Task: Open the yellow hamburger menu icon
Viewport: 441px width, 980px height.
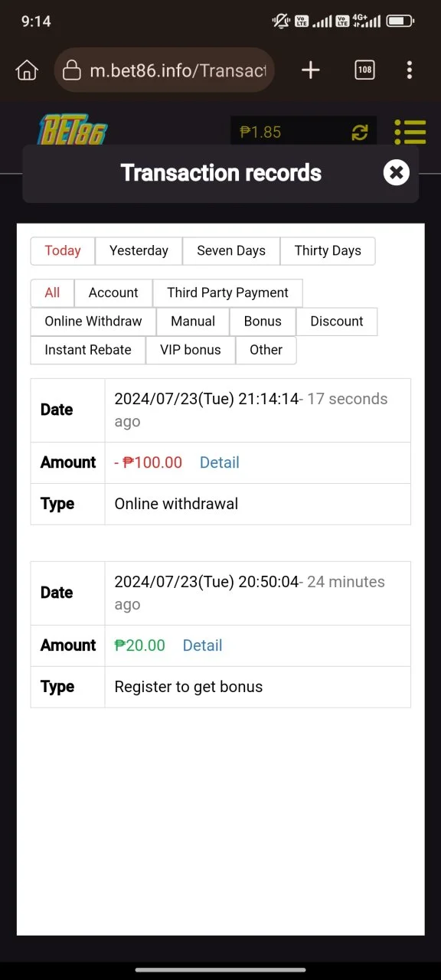Action: (x=410, y=132)
